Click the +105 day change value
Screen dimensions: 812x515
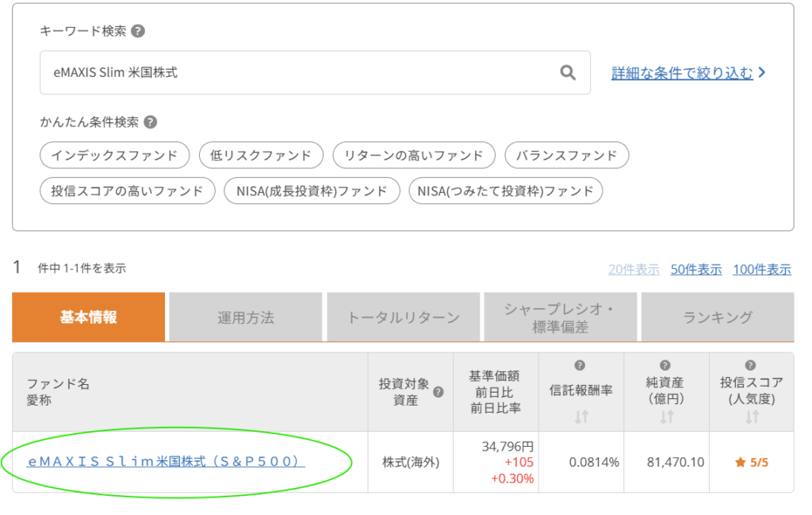coord(519,462)
